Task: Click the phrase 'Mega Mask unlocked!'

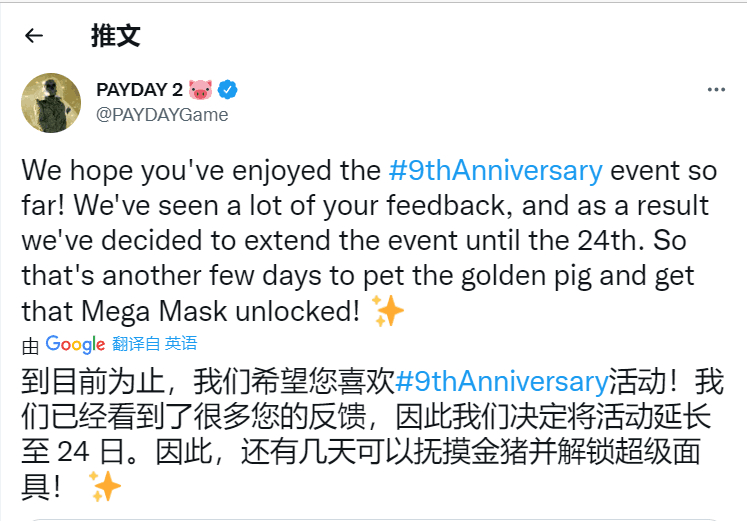Action: click(221, 311)
